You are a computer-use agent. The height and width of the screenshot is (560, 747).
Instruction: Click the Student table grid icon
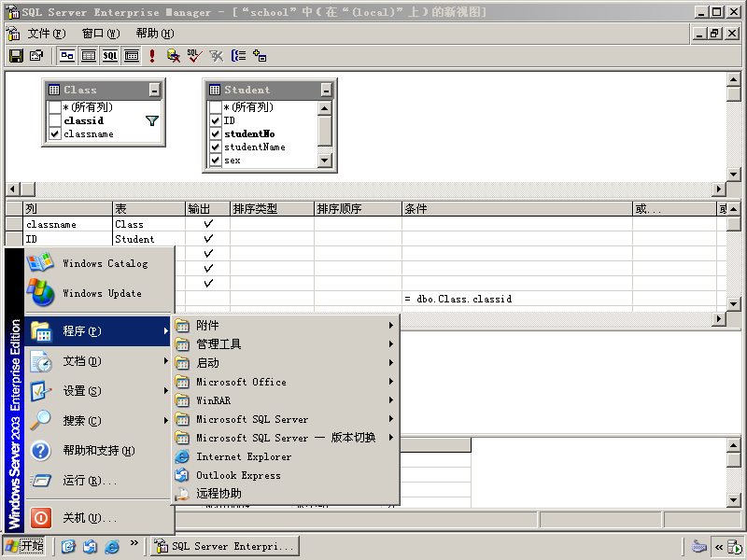tap(215, 90)
